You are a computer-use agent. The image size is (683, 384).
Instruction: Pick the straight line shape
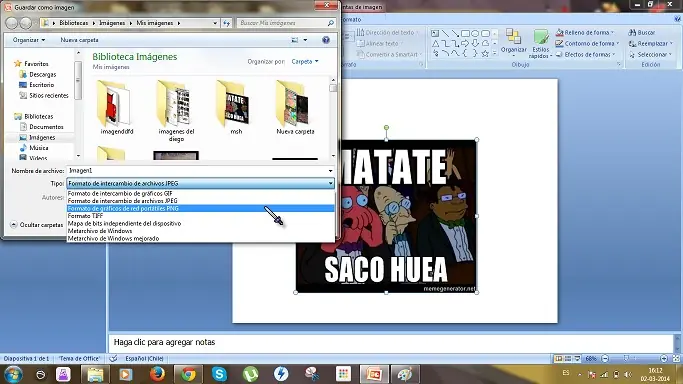pyautogui.click(x=445, y=33)
